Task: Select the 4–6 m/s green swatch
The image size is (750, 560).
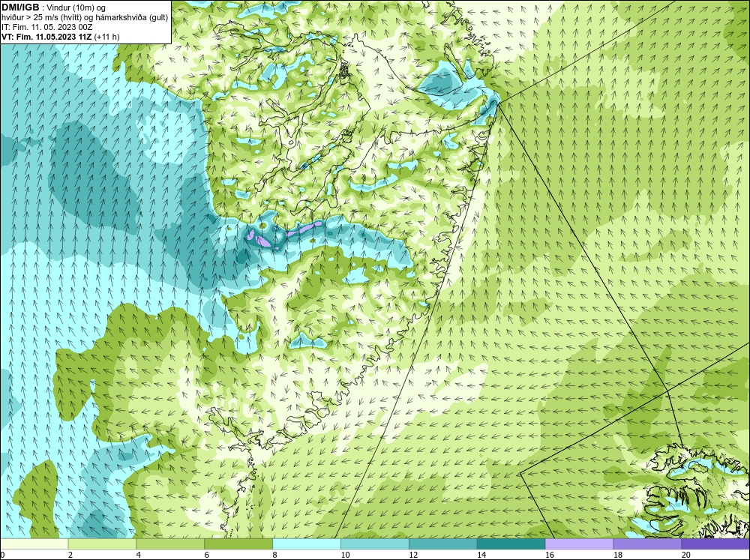Action: point(170,544)
